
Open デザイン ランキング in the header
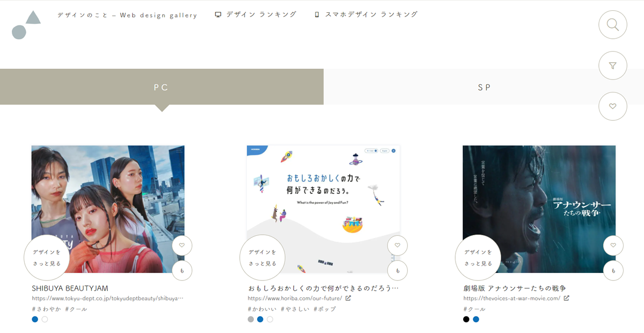point(255,15)
